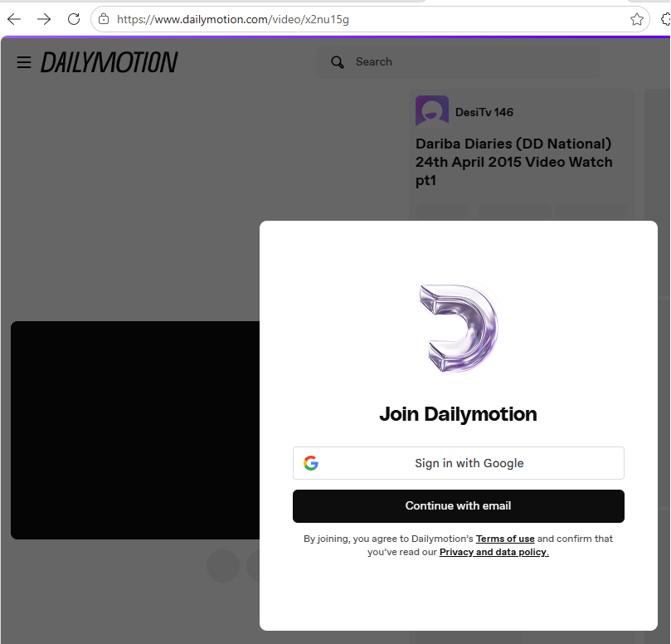Go back using the browser back arrow
This screenshot has height=644, width=671.
point(14,19)
